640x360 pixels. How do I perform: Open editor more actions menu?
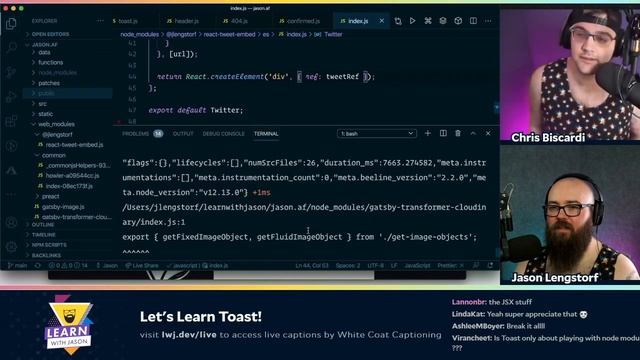pyautogui.click(x=488, y=21)
